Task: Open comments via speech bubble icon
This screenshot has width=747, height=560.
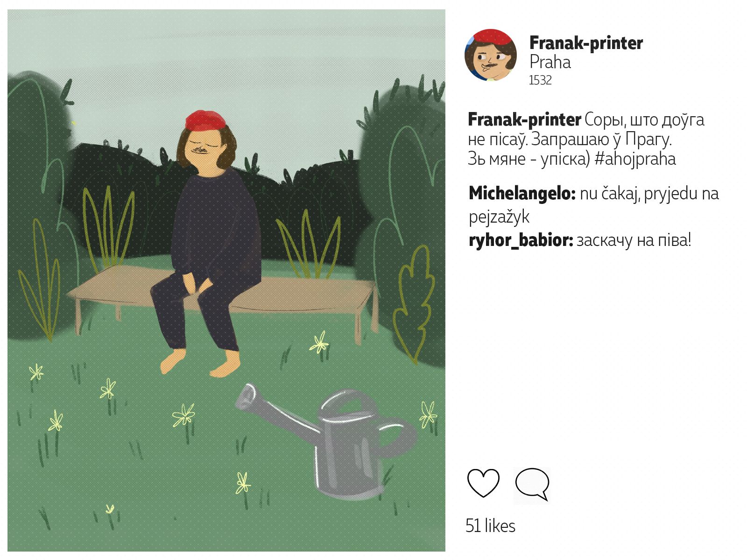Action: tap(532, 484)
